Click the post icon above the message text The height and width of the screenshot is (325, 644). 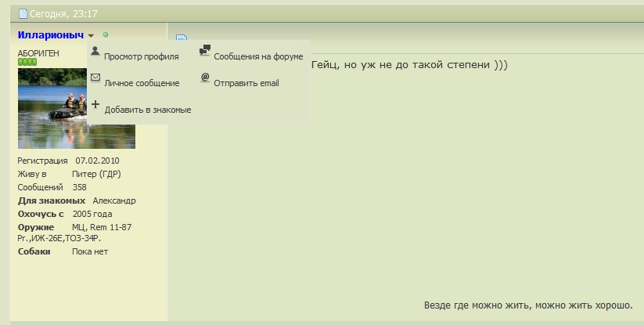[181, 38]
